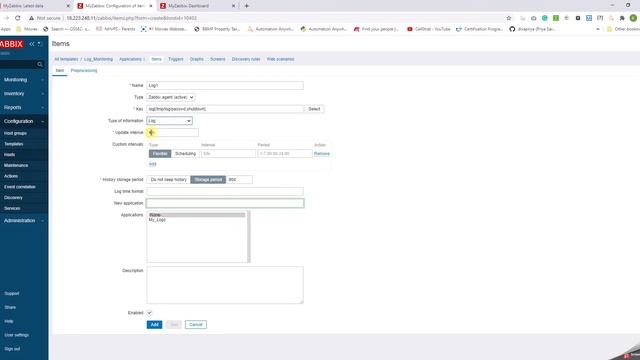Open the Discovery rules tab
Viewport: 640px width, 360px height.
coord(246,59)
